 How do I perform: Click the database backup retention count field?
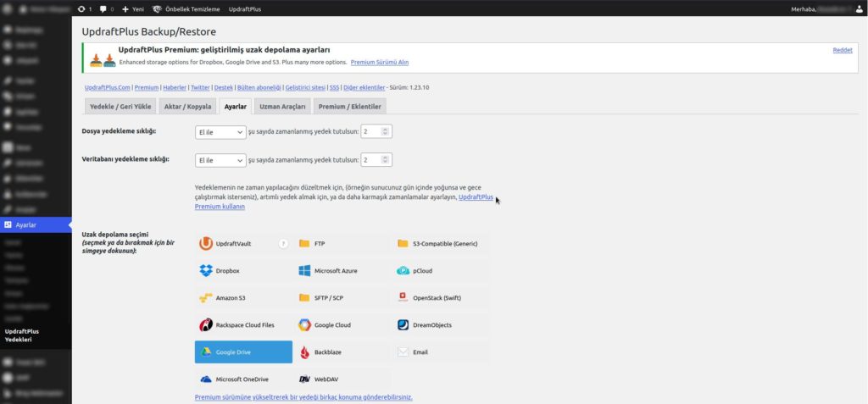click(x=371, y=160)
